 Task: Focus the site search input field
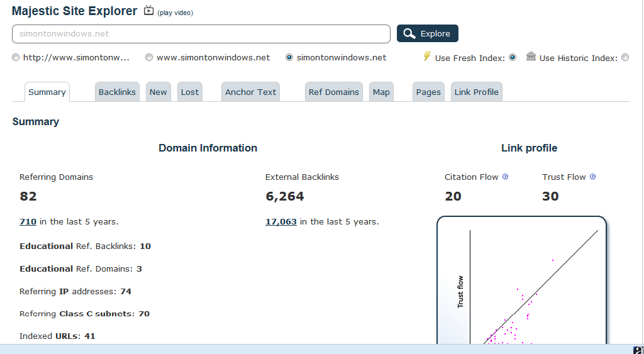tap(201, 34)
